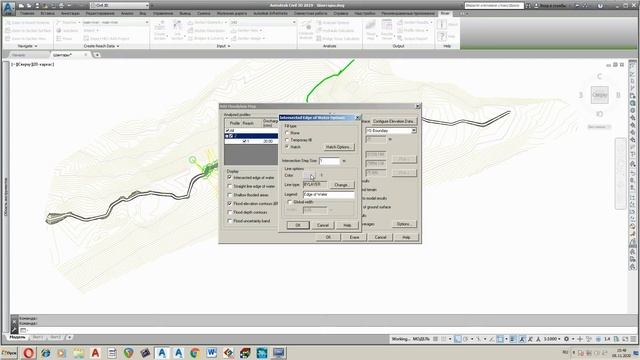Expand the Input panel dropdown
640x360 pixels.
[223, 46]
